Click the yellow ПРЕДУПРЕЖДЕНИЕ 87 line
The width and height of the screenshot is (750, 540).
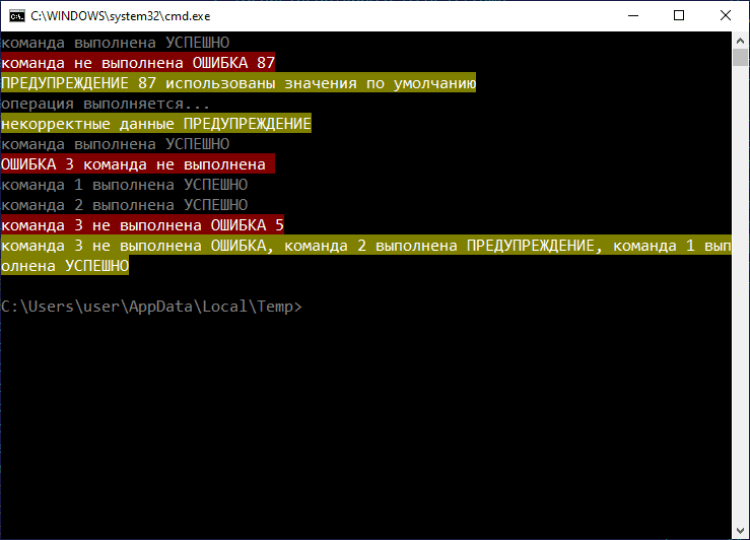click(x=238, y=84)
